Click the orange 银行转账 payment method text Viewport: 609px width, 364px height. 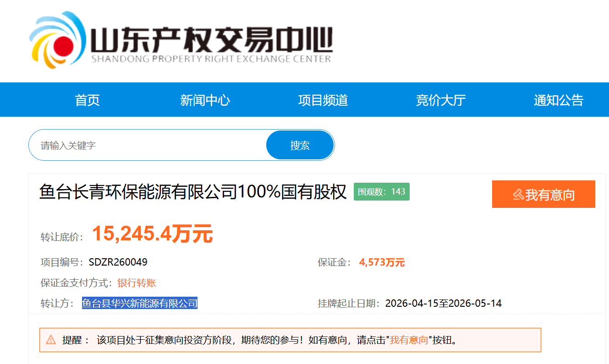tap(137, 283)
